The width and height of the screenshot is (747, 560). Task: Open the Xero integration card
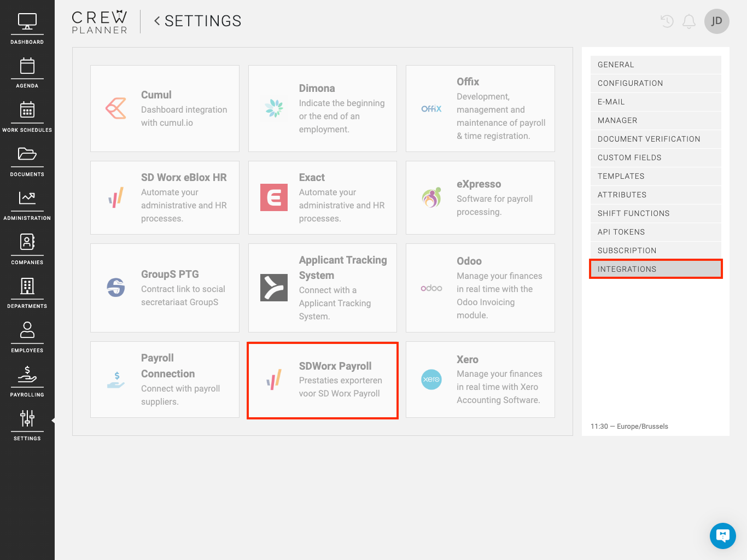click(x=480, y=380)
